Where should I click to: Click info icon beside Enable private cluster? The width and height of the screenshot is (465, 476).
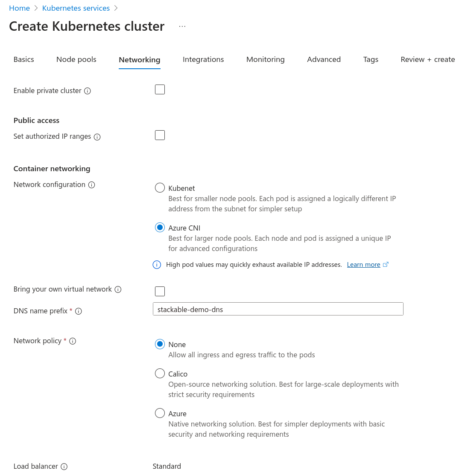(88, 91)
